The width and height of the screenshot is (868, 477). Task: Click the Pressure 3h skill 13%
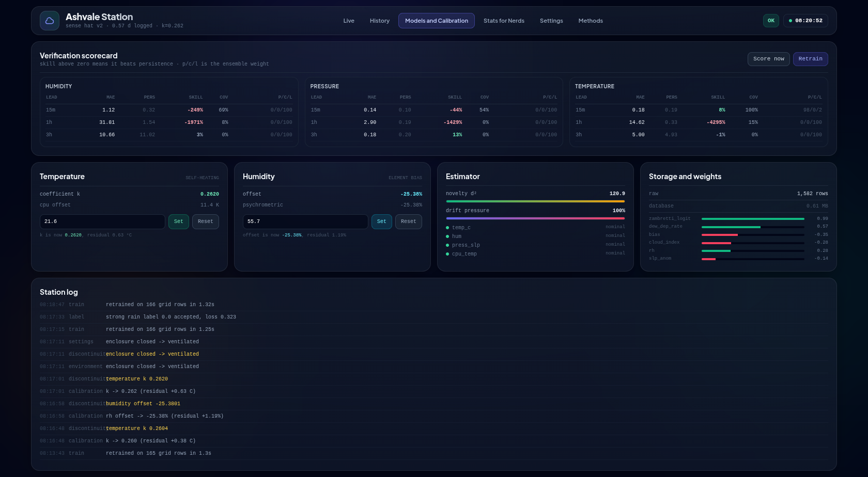(x=457, y=135)
